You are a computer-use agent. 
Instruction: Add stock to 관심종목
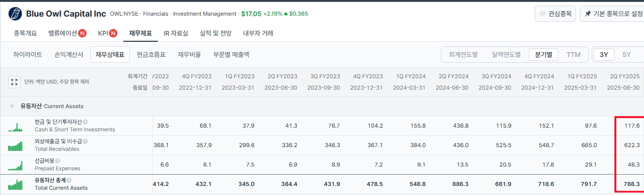(x=556, y=14)
